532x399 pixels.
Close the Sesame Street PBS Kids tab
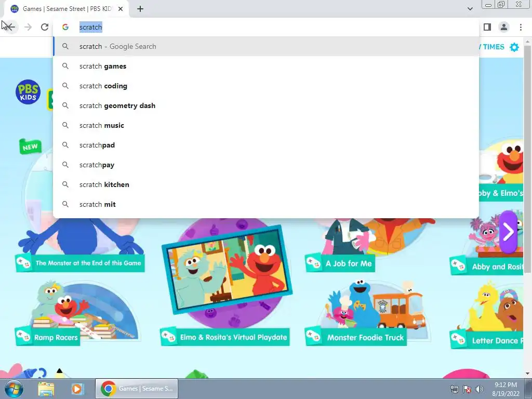[x=121, y=9]
